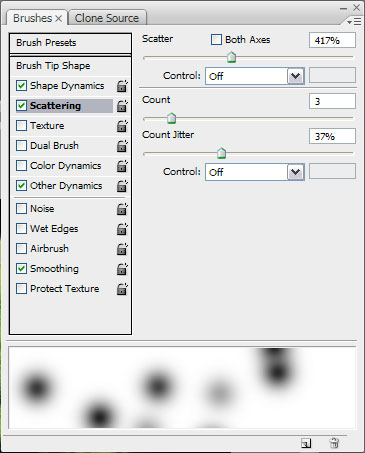Click the lock icon next to Dual Brush
This screenshot has width=365, height=453.
122,146
